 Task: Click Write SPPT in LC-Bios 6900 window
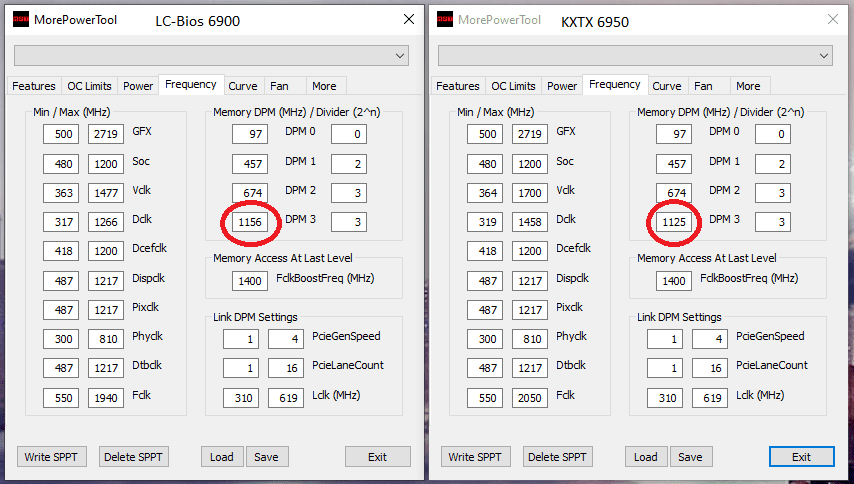(x=51, y=457)
